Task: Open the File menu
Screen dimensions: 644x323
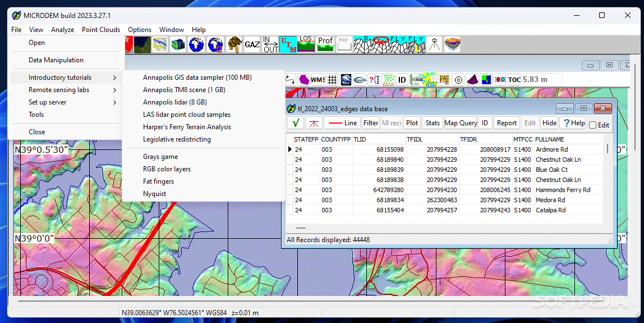Action: [x=16, y=30]
